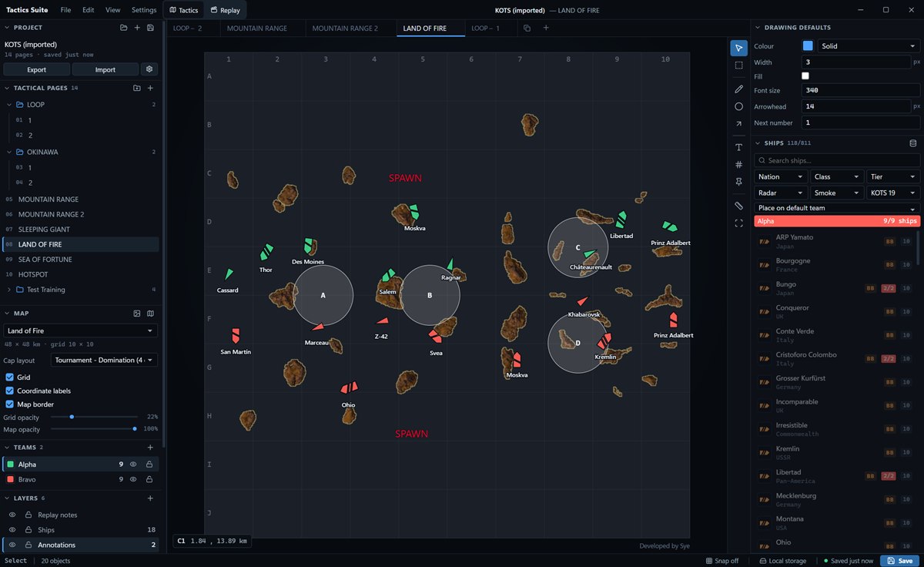This screenshot has width=924, height=567.
Task: Collapse the LOOP folder
Action: click(x=9, y=105)
